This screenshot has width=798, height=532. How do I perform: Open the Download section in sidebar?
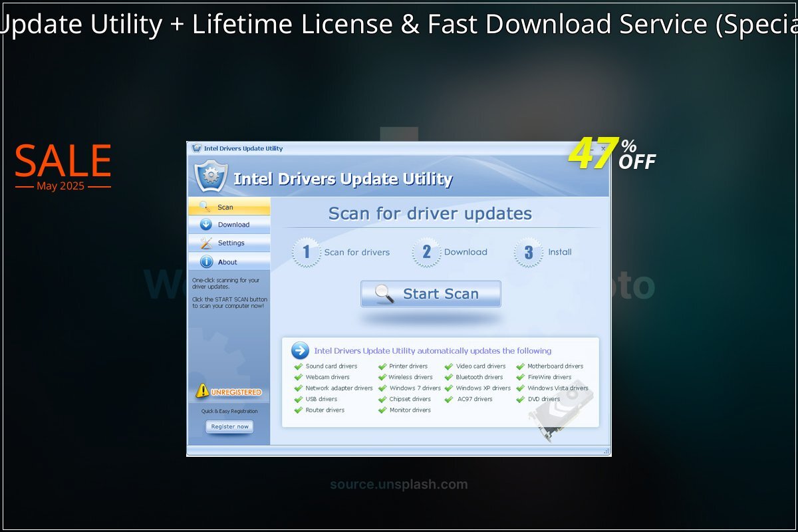pyautogui.click(x=229, y=225)
